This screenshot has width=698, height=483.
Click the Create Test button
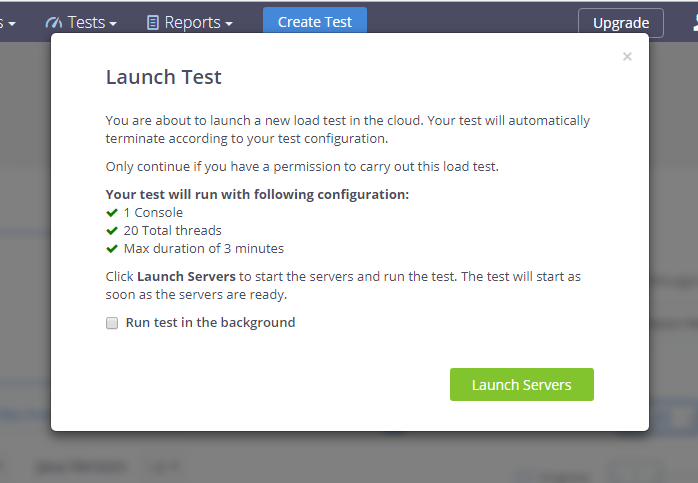[x=315, y=21]
